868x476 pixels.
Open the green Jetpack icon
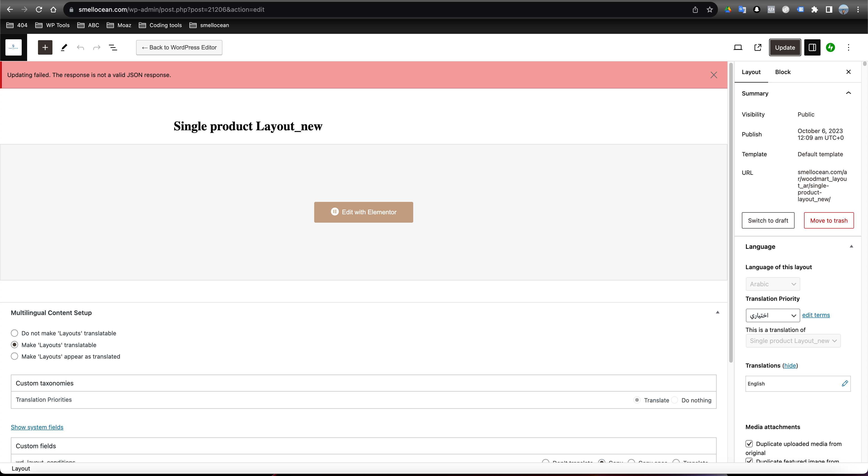coord(831,47)
